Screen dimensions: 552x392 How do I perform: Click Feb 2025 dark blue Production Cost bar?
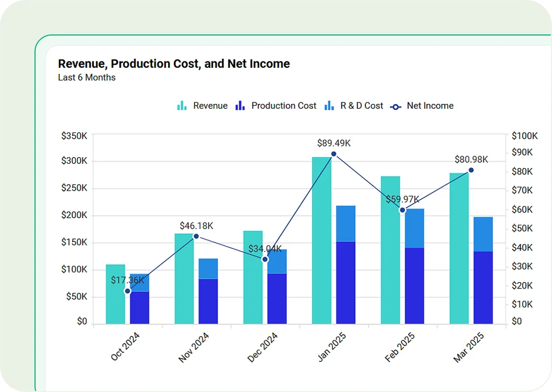415,285
